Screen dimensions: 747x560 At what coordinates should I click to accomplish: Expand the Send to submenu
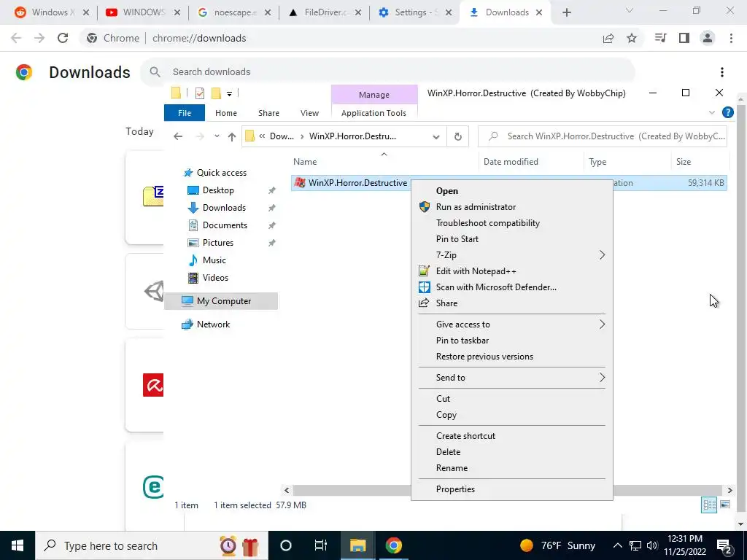[x=511, y=378]
